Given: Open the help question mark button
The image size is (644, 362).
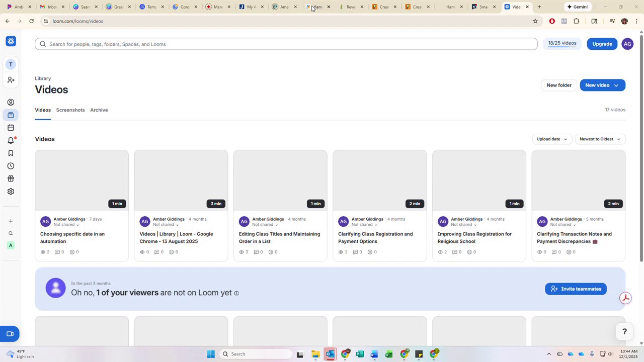Looking at the screenshot, I should click(624, 331).
